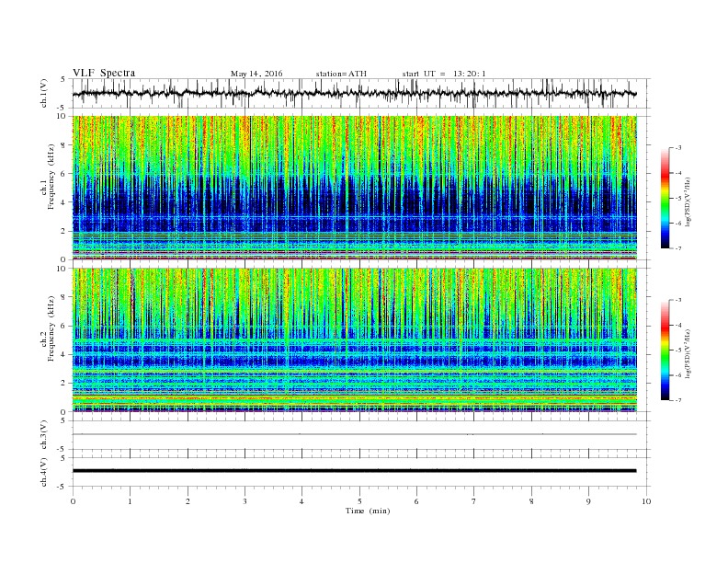Click the "7" tick on the time axis
Screen dimensions: 728x563
(x=474, y=501)
